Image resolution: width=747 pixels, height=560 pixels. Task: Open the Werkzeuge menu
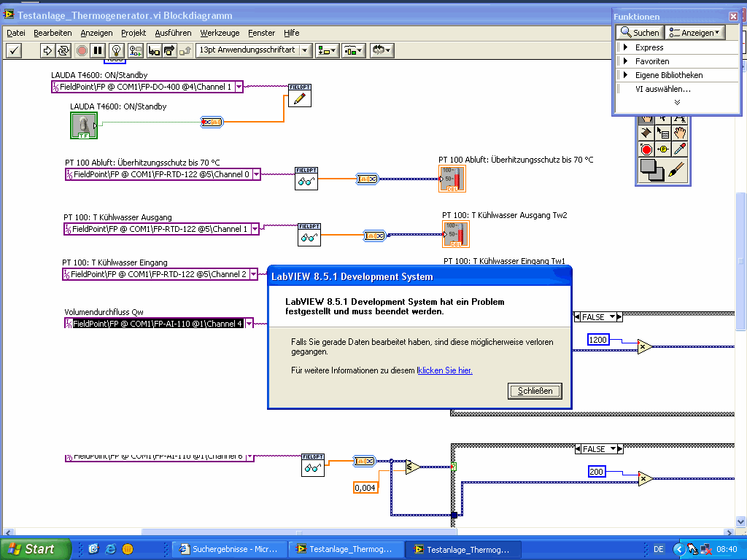[220, 33]
